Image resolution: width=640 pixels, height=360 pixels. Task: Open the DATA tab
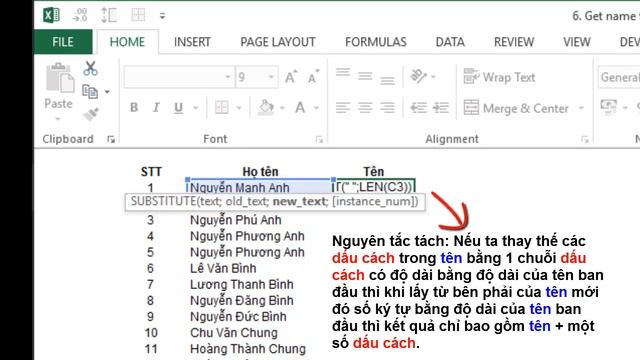(x=450, y=42)
